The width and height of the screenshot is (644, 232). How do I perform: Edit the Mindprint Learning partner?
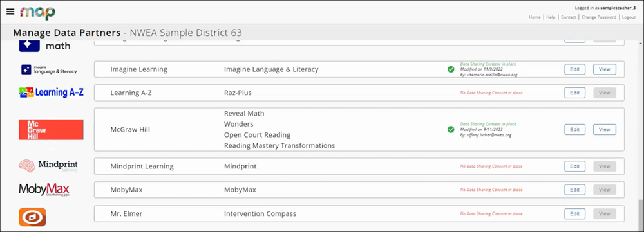point(574,166)
